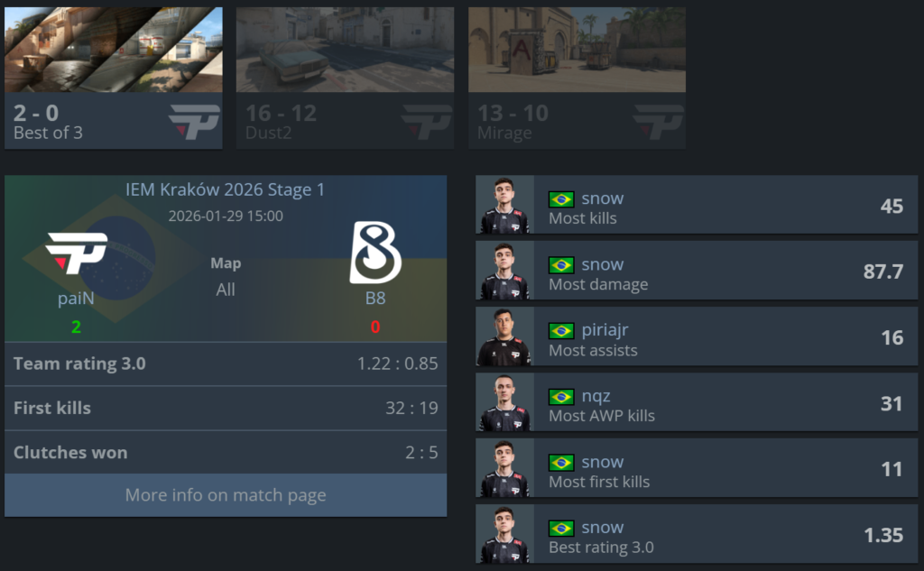Click the B8 team logo
This screenshot has width=924, height=571.
(375, 253)
